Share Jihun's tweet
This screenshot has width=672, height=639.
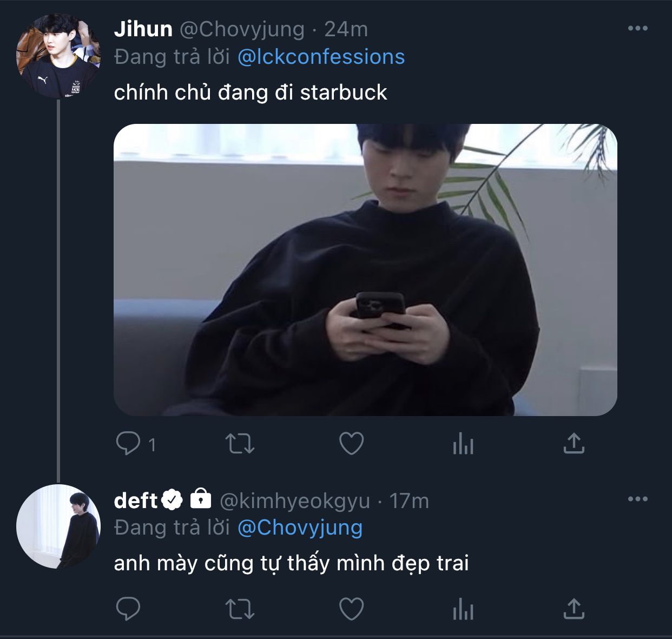574,444
